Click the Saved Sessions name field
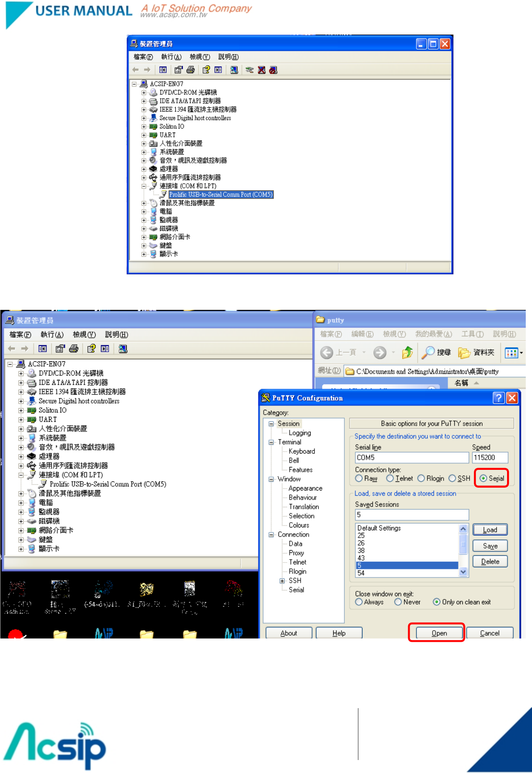 (411, 515)
